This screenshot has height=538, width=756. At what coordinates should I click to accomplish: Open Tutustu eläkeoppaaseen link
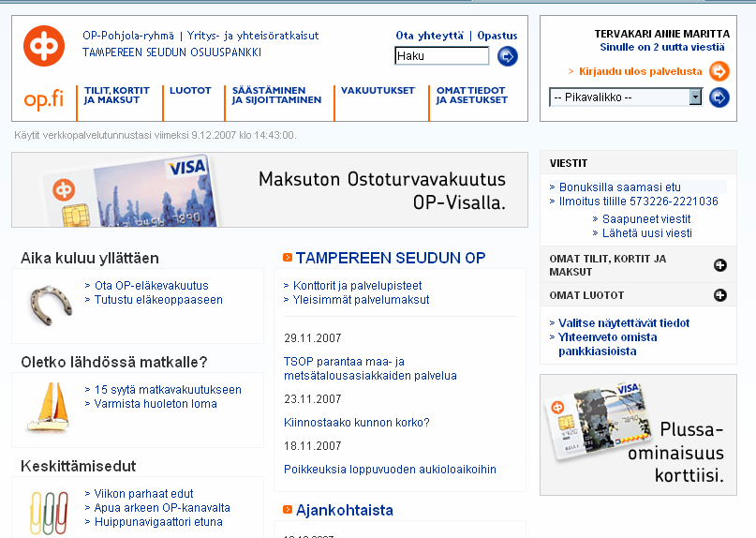pyautogui.click(x=158, y=300)
